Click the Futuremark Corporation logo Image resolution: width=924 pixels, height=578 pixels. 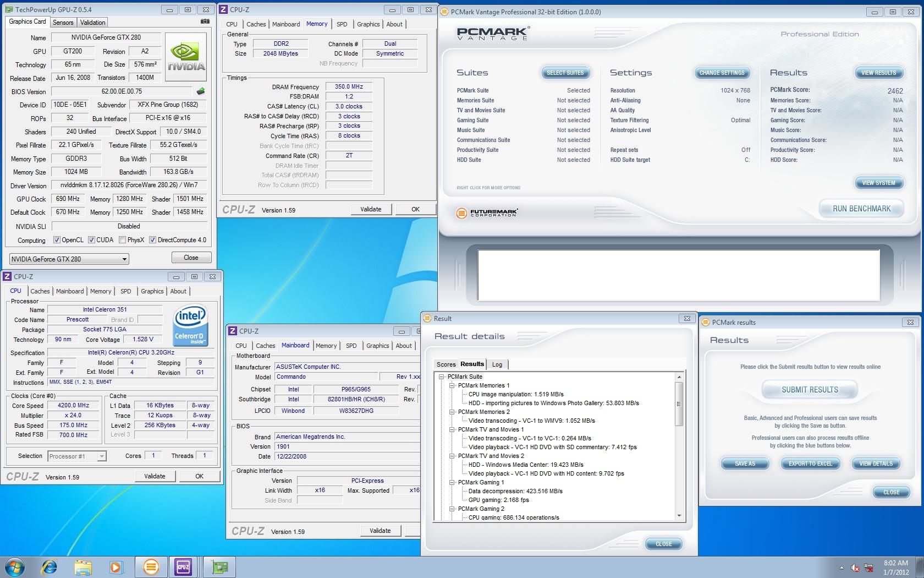point(487,212)
